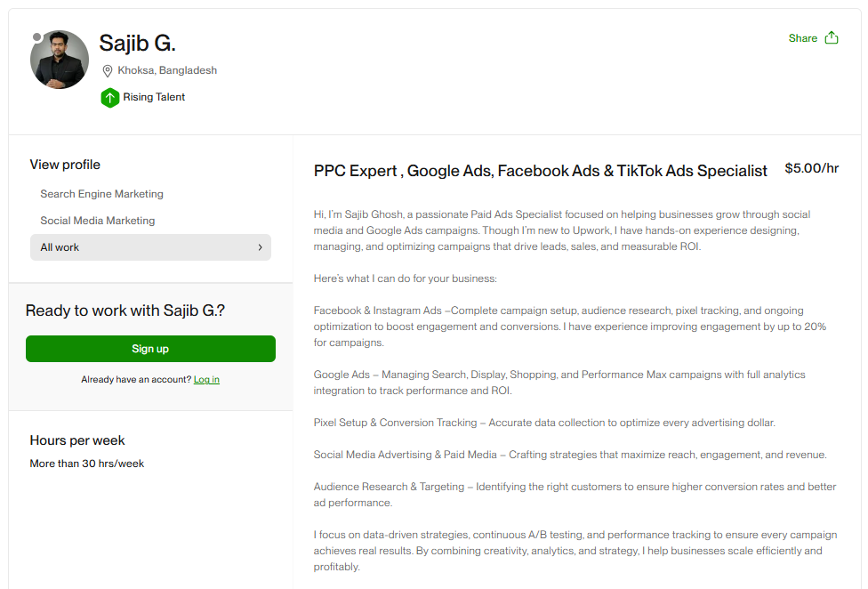Click the location pin icon

tap(108, 71)
